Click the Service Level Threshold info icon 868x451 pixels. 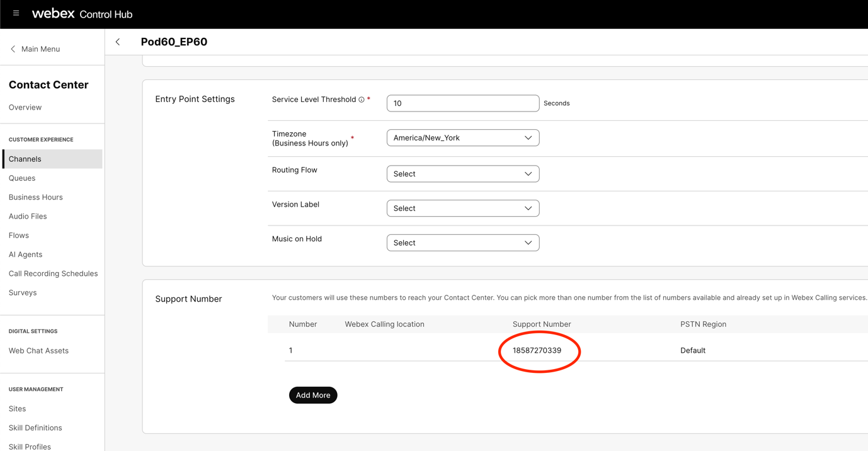362,100
